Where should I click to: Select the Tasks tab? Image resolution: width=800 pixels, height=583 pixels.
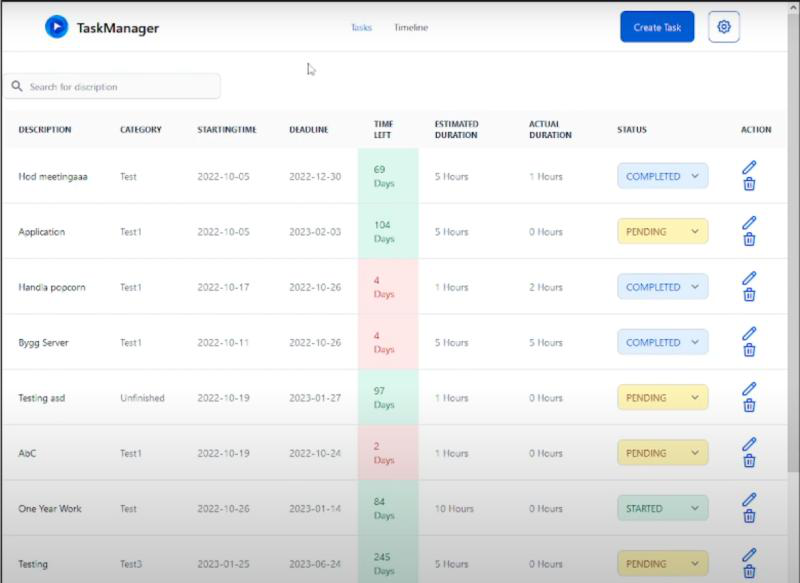click(x=360, y=28)
